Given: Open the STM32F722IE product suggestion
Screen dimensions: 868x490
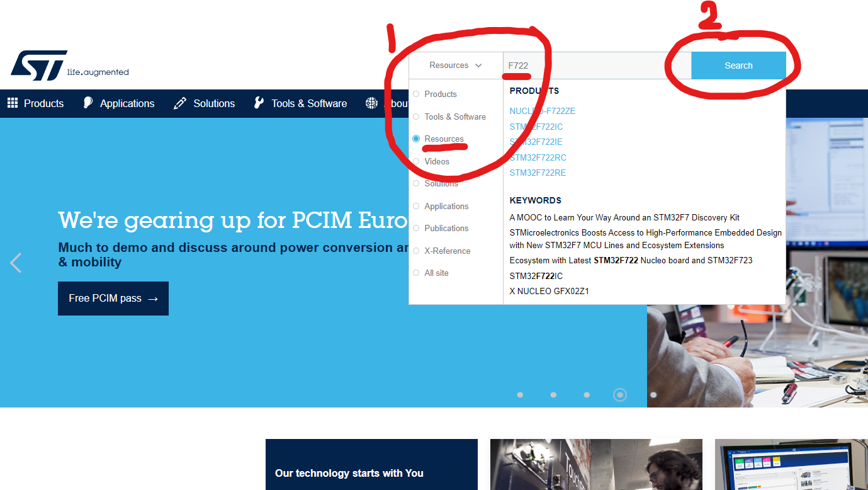Looking at the screenshot, I should [536, 142].
